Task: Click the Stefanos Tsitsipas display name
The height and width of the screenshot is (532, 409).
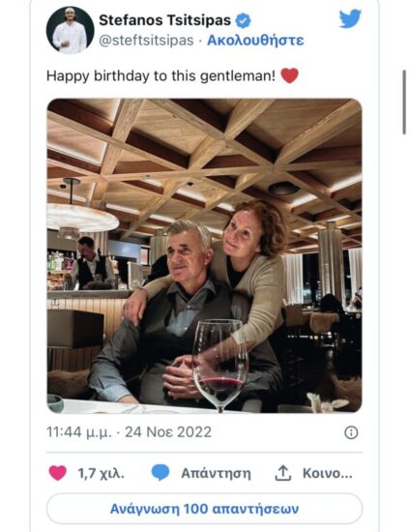Action: coord(164,20)
